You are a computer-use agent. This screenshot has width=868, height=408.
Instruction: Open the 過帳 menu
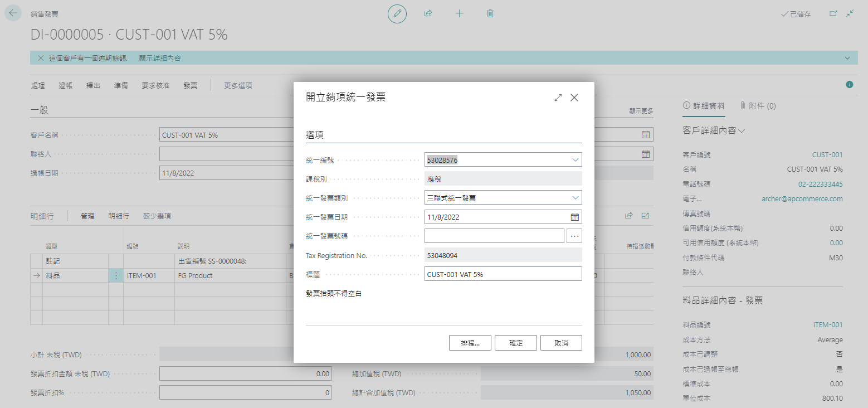tap(66, 85)
